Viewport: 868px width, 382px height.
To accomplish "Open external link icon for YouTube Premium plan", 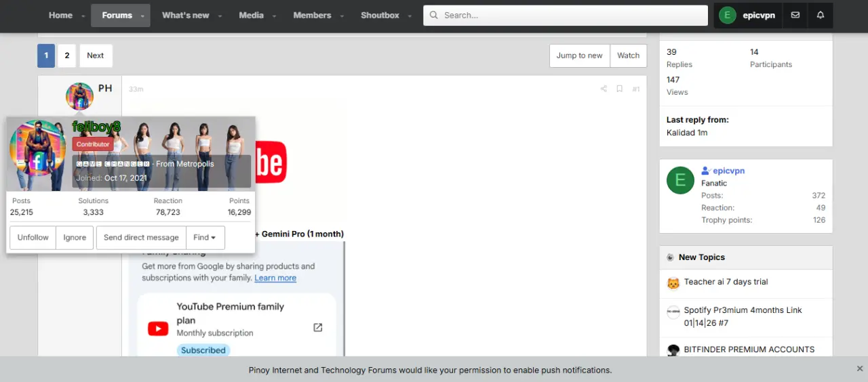I will 318,327.
